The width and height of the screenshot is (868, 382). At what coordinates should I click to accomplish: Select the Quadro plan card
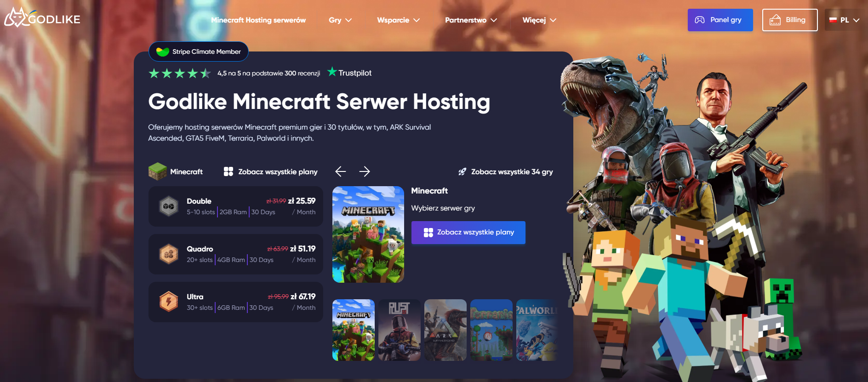[x=236, y=254]
